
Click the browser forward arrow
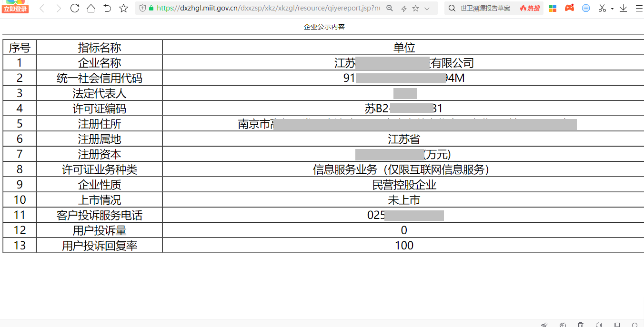tap(58, 8)
